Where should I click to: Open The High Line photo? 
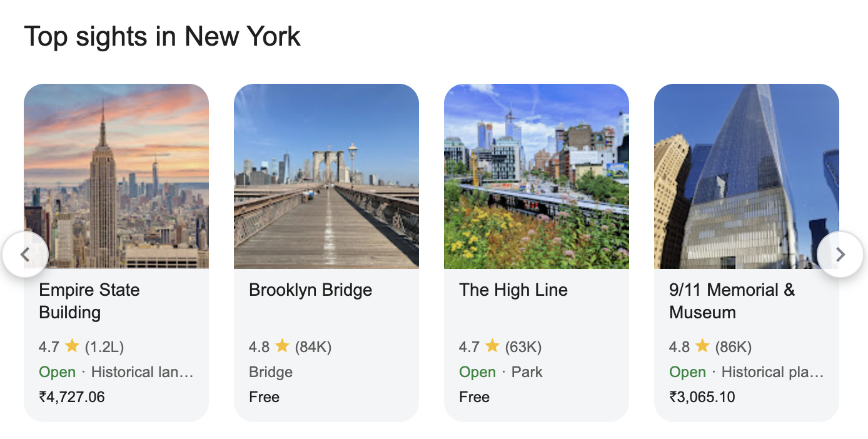point(536,176)
